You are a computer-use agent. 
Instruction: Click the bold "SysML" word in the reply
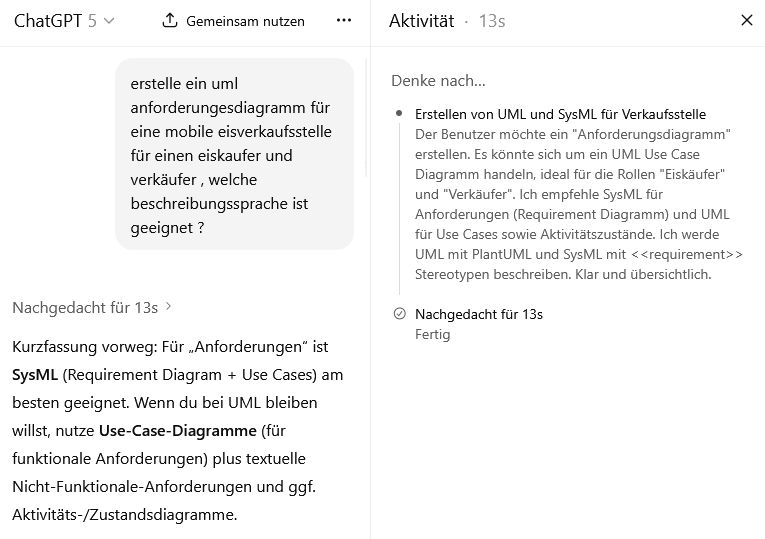click(x=35, y=375)
